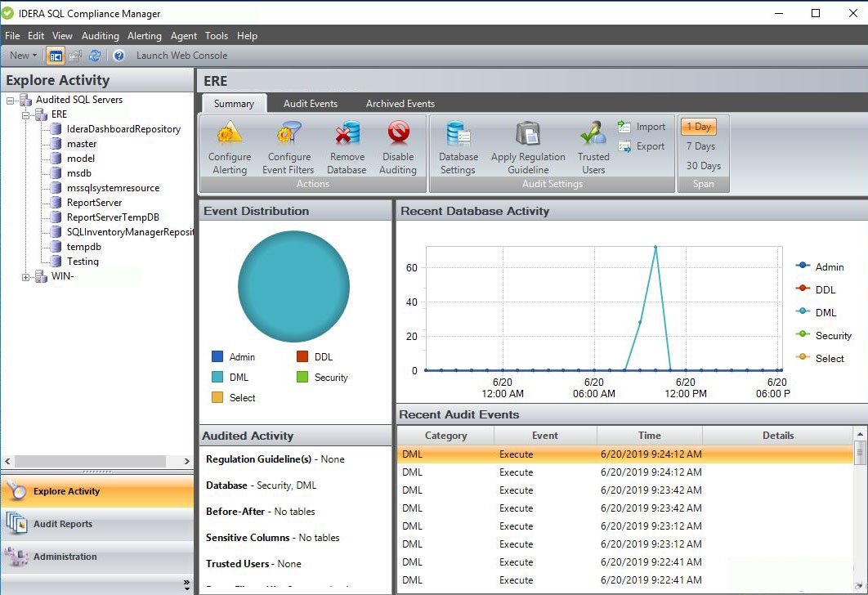Click the DML legend swatch under pie chart
The width and height of the screenshot is (868, 595).
pos(217,378)
